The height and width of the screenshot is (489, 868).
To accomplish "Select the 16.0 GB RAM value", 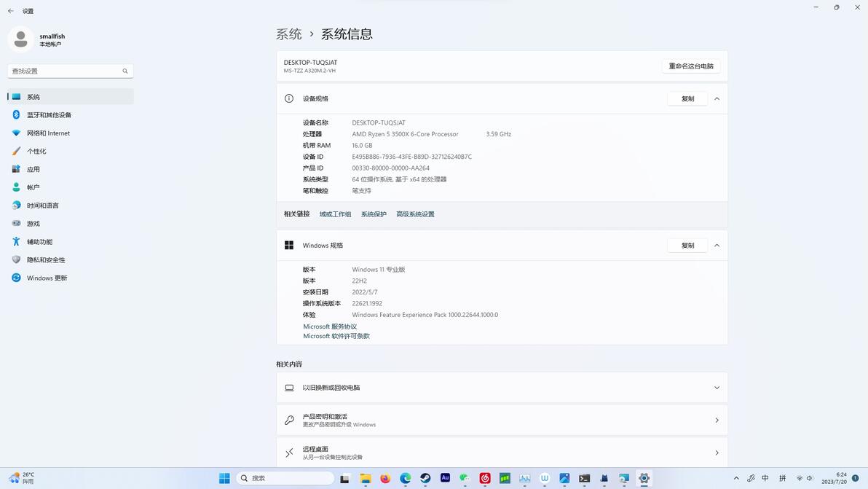I will (362, 146).
